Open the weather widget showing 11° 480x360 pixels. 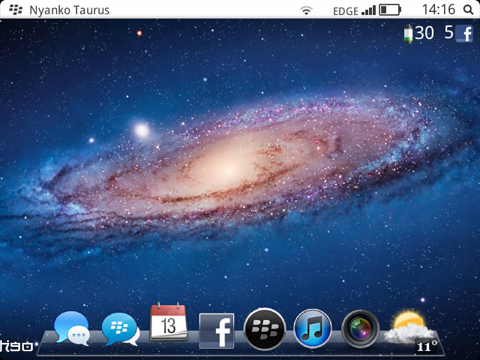[411, 332]
